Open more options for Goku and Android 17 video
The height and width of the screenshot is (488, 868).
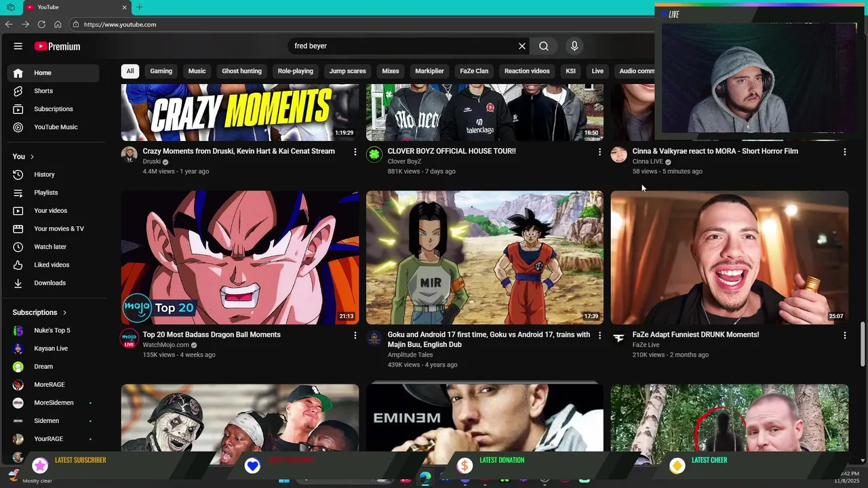click(x=599, y=335)
